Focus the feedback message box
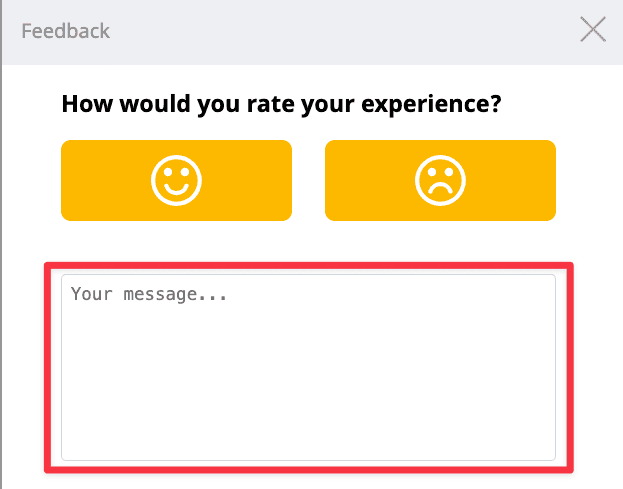Viewport: 623px width, 489px height. pyautogui.click(x=308, y=367)
